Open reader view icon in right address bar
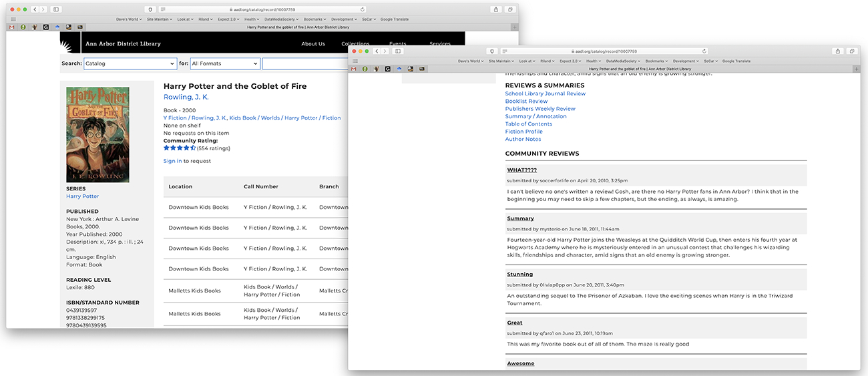Viewport: 868px width, 376px height. (x=505, y=51)
